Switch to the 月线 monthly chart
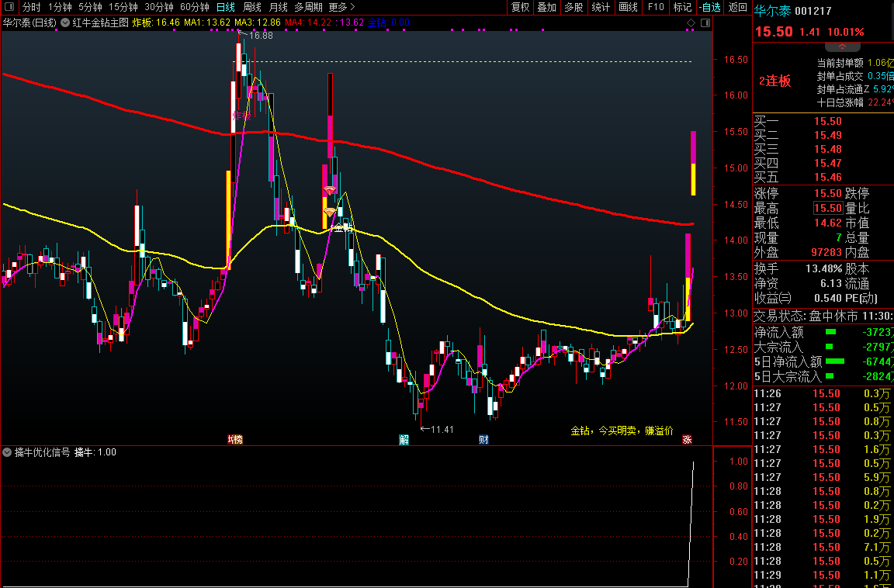 279,7
